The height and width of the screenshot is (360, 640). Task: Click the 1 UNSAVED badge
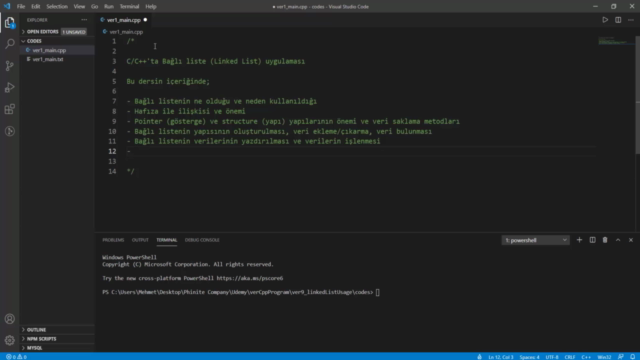(x=73, y=32)
